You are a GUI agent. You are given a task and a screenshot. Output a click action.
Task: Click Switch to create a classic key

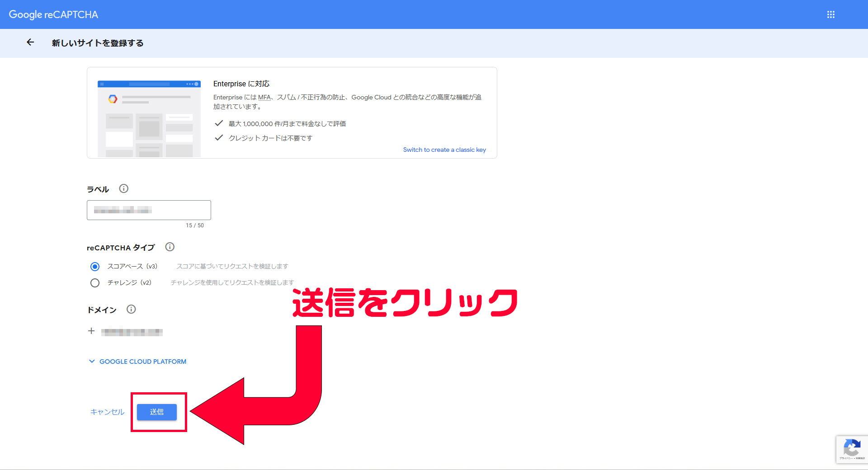(444, 150)
